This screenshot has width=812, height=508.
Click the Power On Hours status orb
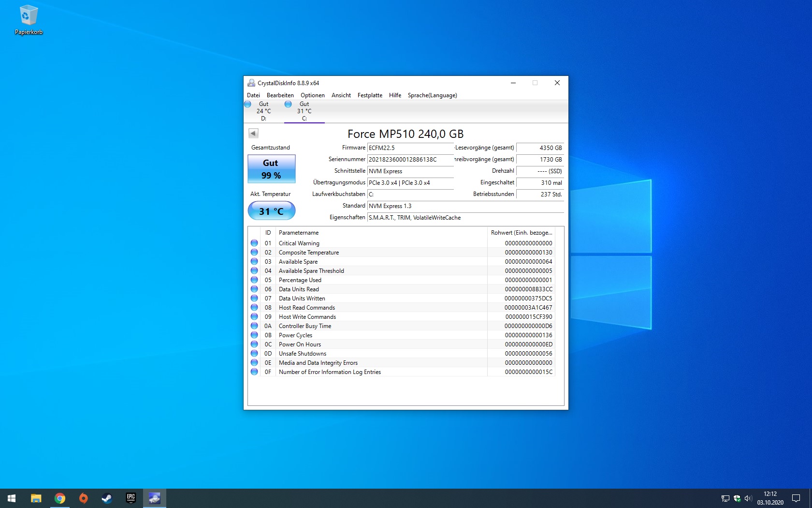pos(254,344)
